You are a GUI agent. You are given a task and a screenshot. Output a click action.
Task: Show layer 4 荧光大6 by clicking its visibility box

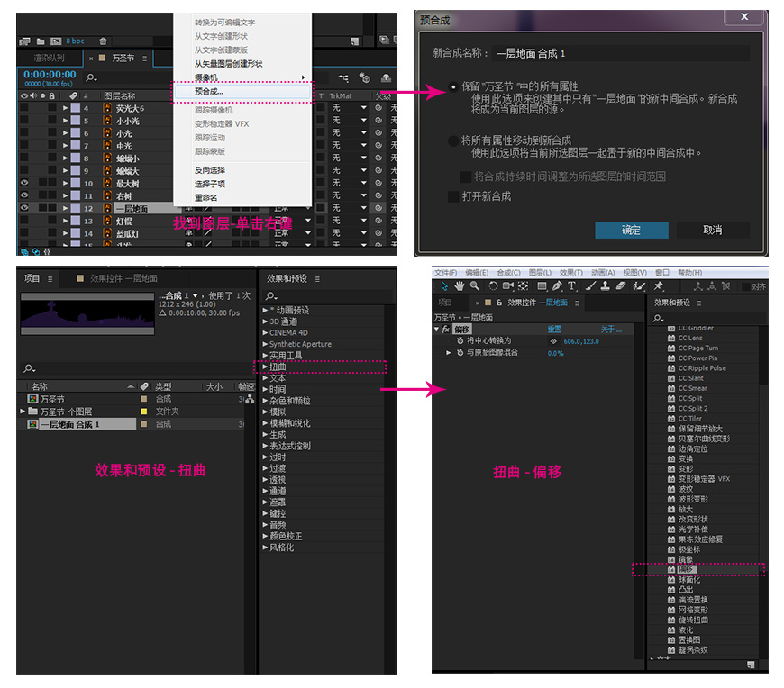[24, 108]
